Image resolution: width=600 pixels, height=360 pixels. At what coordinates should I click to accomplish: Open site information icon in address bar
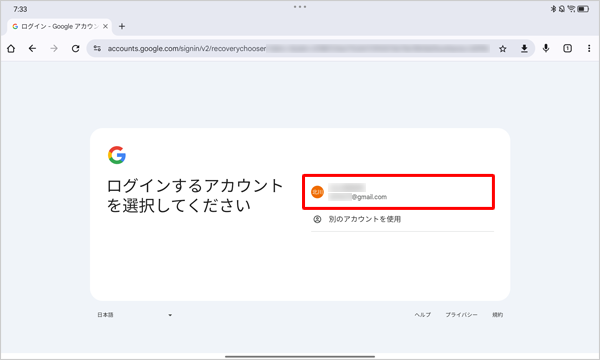coord(97,49)
